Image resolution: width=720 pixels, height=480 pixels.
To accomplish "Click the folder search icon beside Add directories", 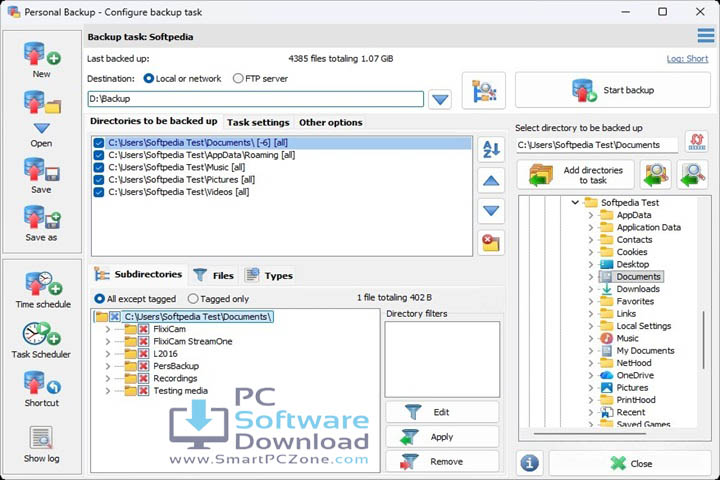I will (x=656, y=175).
